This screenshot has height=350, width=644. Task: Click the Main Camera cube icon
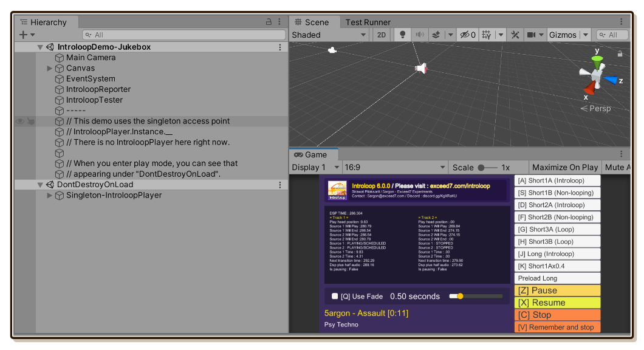[60, 58]
